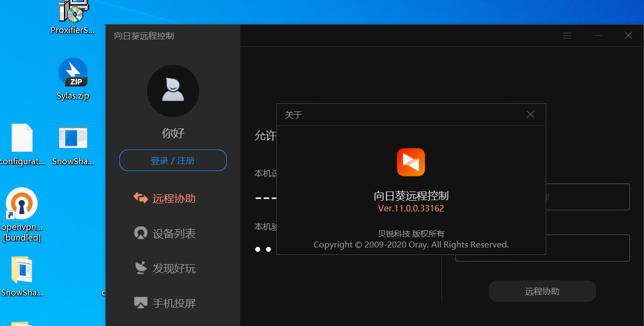Click the user avatar icon
Image resolution: width=644 pixels, height=326 pixels.
coord(173,91)
